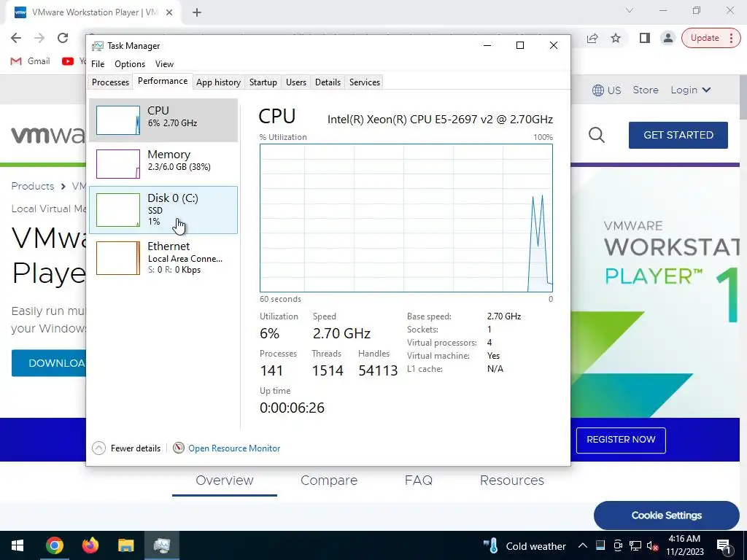The height and width of the screenshot is (560, 747).
Task: Select Memory performance graph thumbnail
Action: pyautogui.click(x=117, y=164)
